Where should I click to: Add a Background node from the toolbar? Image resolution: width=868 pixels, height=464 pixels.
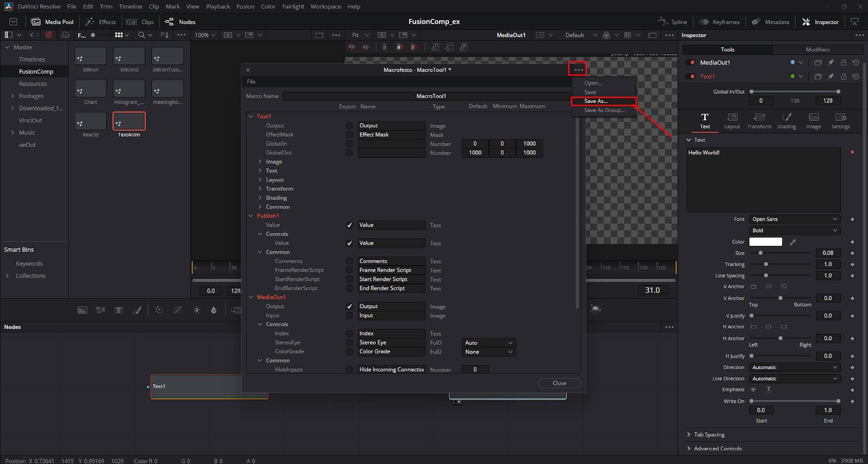[82, 310]
